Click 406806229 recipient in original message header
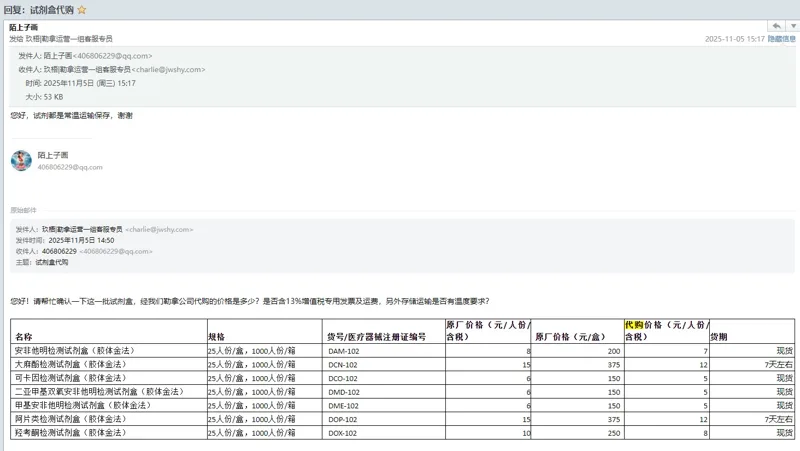The image size is (800, 451). click(x=59, y=252)
